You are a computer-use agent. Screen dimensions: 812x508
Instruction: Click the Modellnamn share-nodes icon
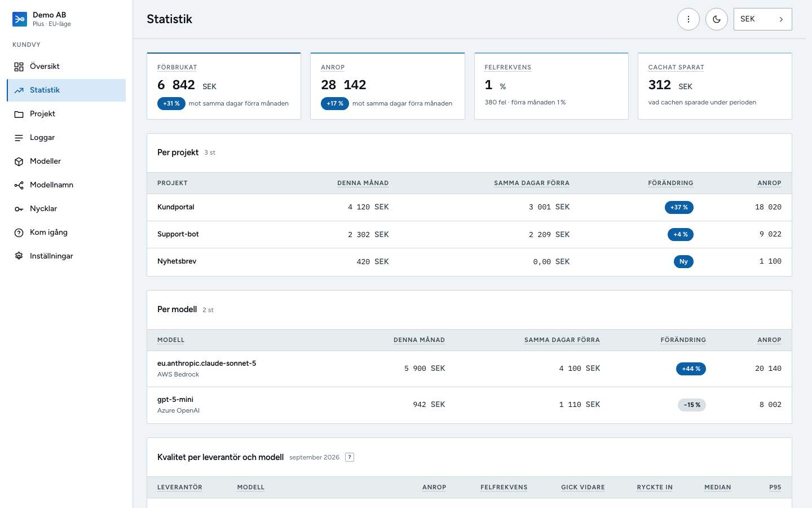[x=19, y=185]
